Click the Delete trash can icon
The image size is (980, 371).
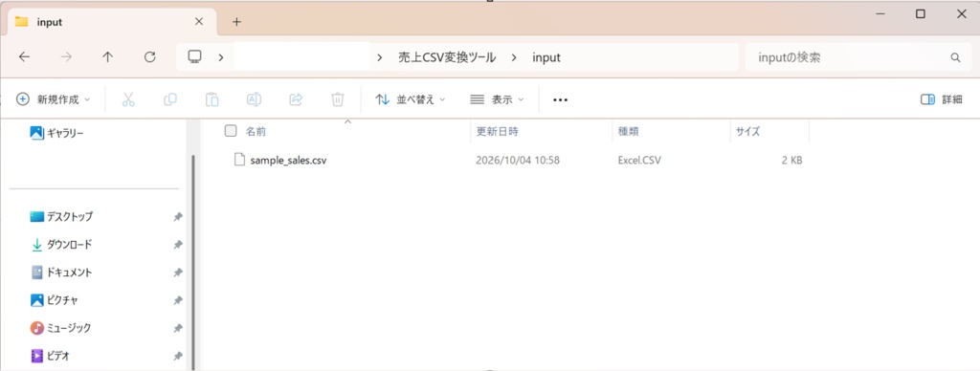coord(338,99)
